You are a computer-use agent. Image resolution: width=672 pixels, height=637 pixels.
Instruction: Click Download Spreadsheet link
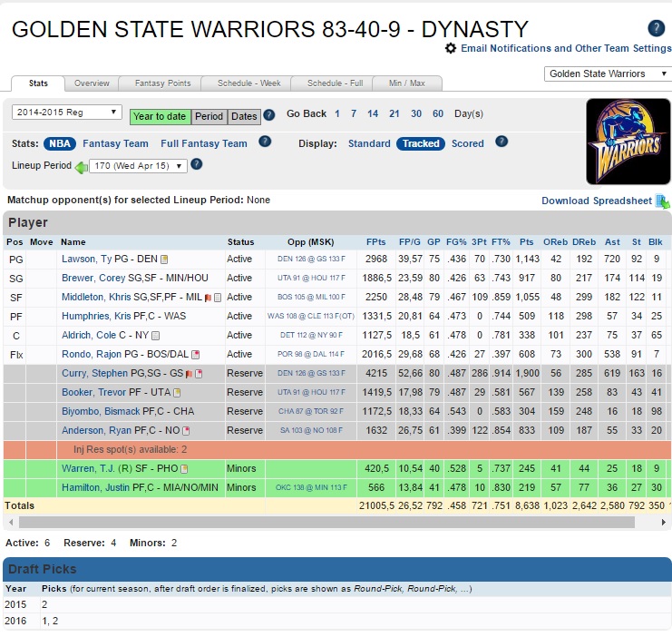[597, 201]
